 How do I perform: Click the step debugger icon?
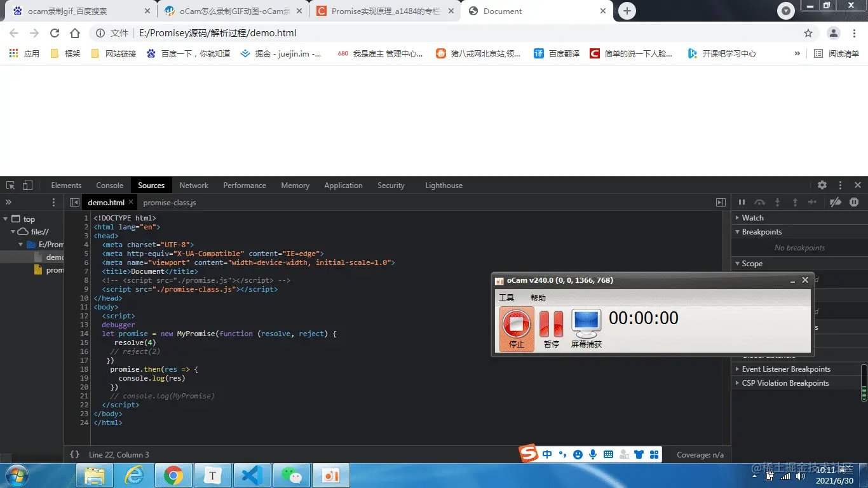point(813,202)
